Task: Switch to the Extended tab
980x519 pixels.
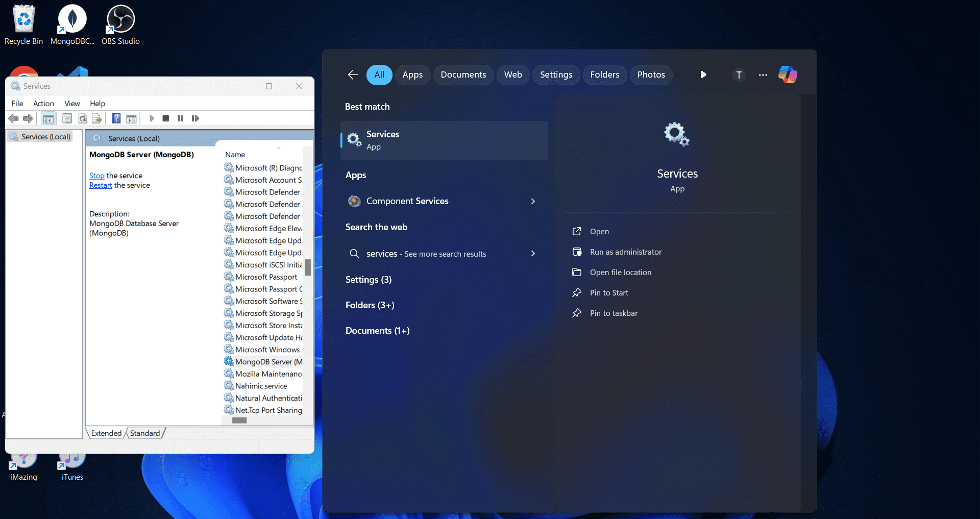Action: (x=106, y=433)
